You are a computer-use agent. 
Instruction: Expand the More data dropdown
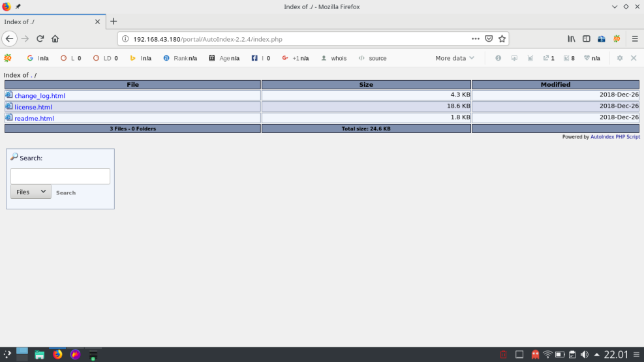click(455, 58)
